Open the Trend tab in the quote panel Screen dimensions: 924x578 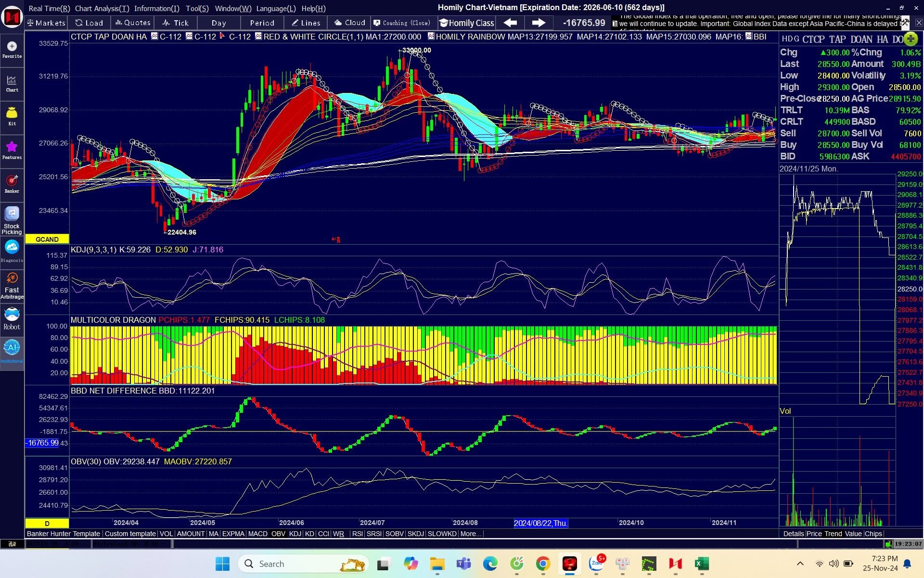pyautogui.click(x=833, y=534)
